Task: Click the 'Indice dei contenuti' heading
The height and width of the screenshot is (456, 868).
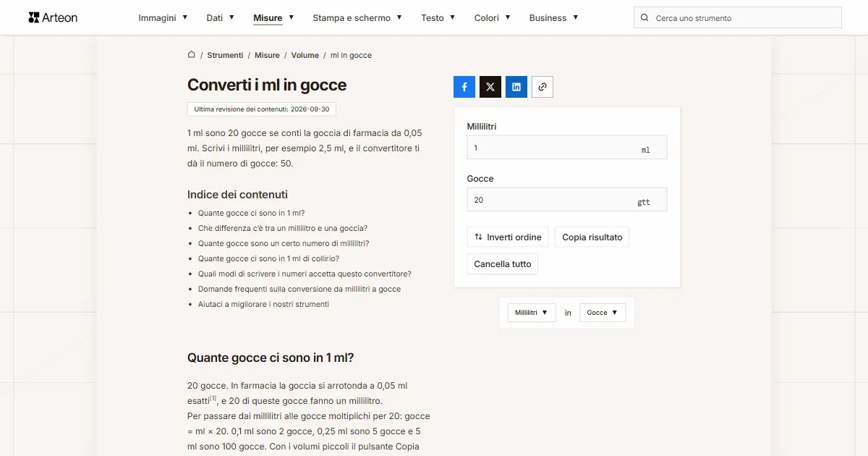Action: (237, 194)
